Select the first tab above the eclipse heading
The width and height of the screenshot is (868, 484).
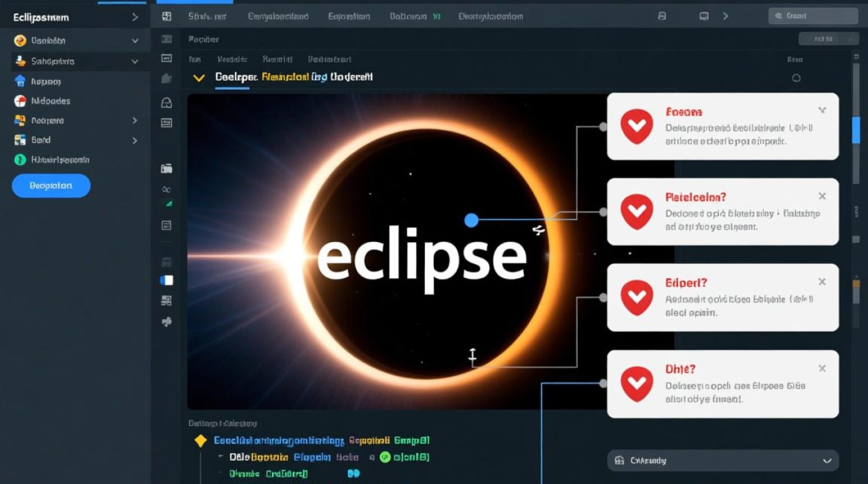tap(194, 59)
